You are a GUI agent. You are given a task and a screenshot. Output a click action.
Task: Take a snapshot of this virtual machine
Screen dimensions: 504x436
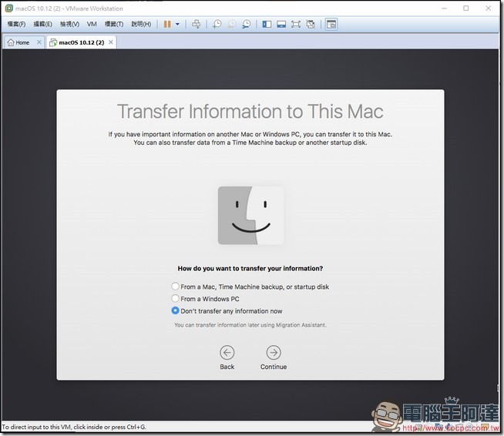(217, 24)
